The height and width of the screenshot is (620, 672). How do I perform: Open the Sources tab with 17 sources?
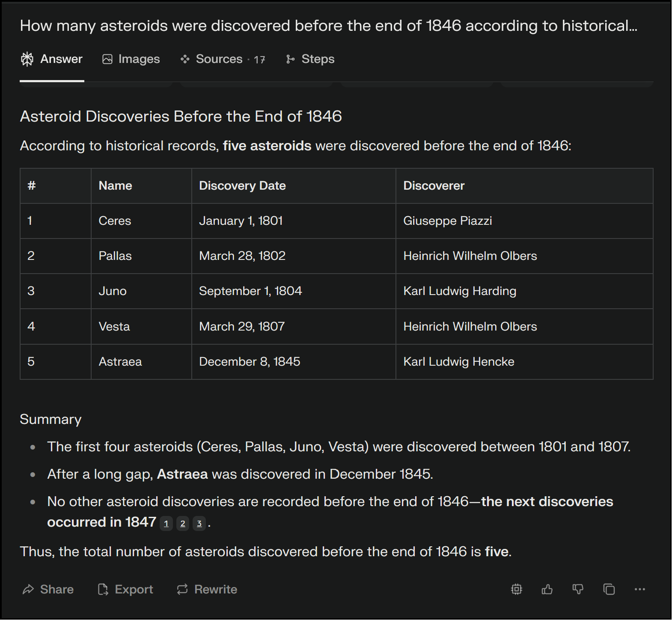click(x=223, y=59)
